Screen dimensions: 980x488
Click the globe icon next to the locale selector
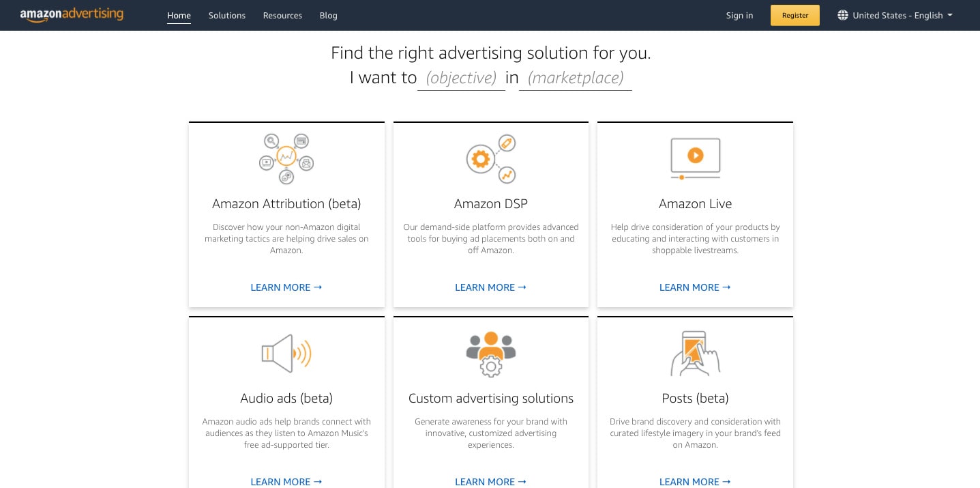coord(843,15)
